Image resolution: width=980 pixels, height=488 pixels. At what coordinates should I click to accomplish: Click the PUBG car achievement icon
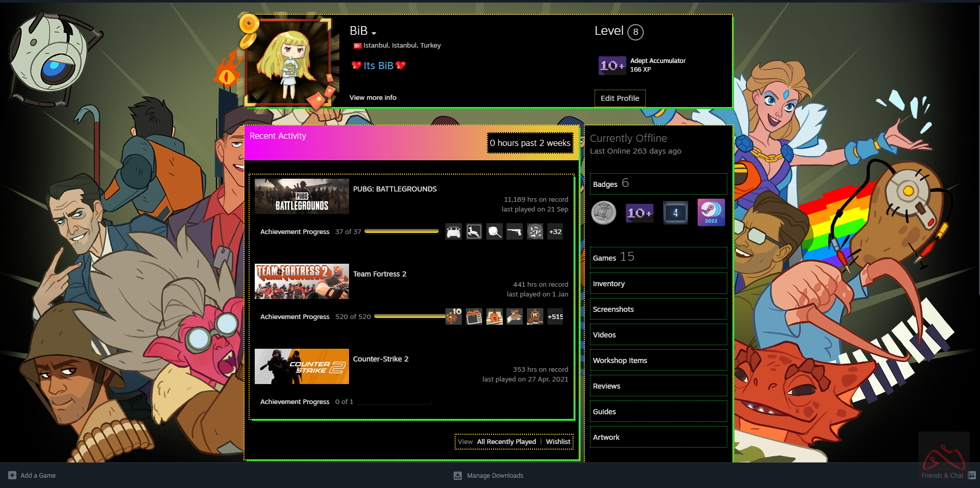point(453,232)
